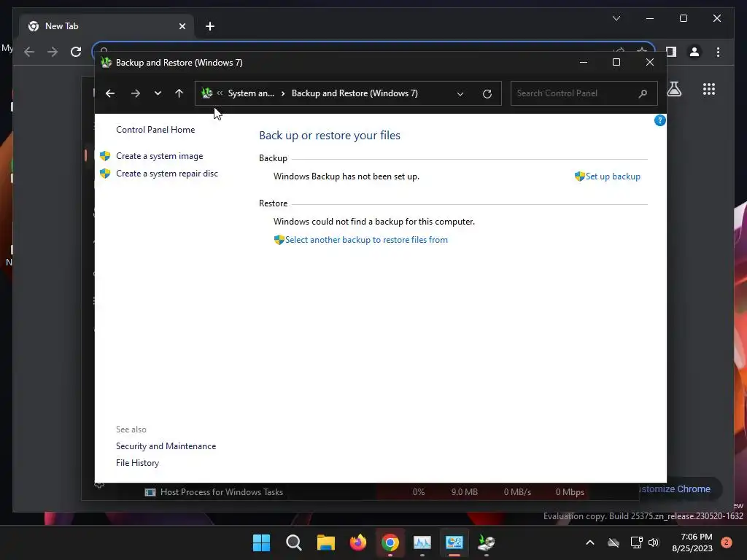The image size is (747, 560).
Task: Click Create a system repair disc
Action: 167,174
